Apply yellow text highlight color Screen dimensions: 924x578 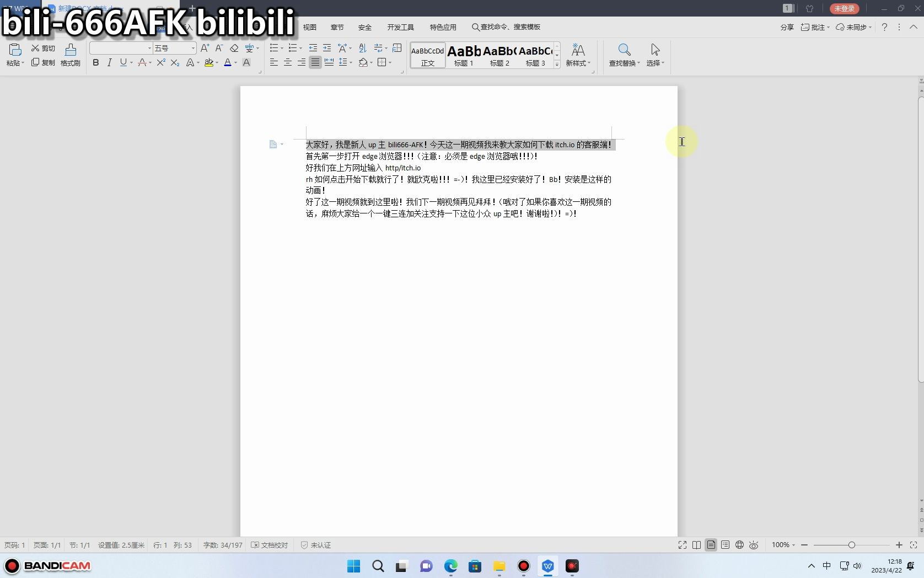[209, 63]
